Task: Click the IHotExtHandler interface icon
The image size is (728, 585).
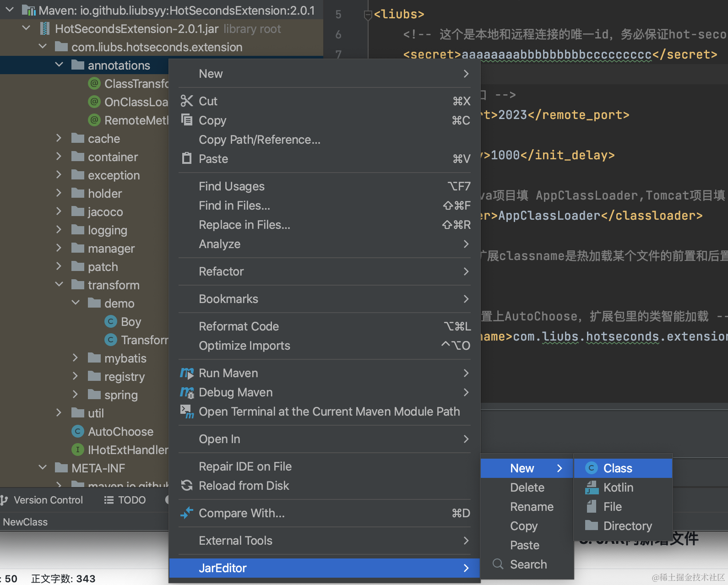Action: coord(77,450)
